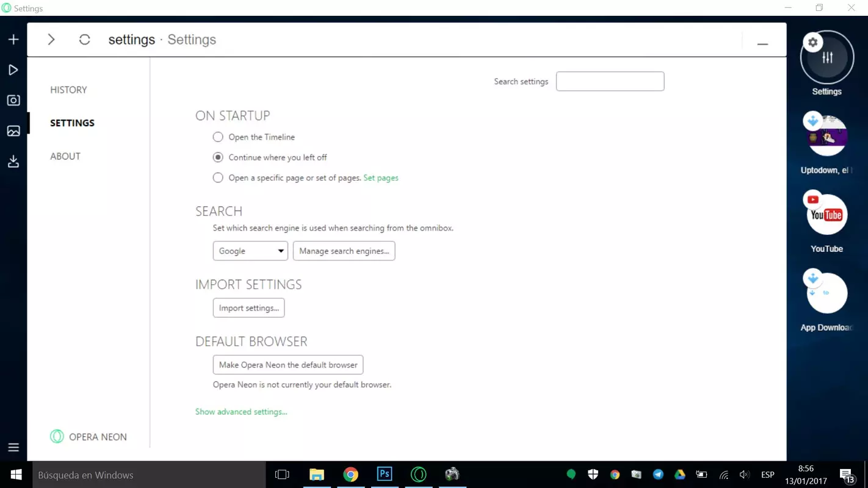The height and width of the screenshot is (488, 868).
Task: Click the 'Set pages' link
Action: (381, 178)
